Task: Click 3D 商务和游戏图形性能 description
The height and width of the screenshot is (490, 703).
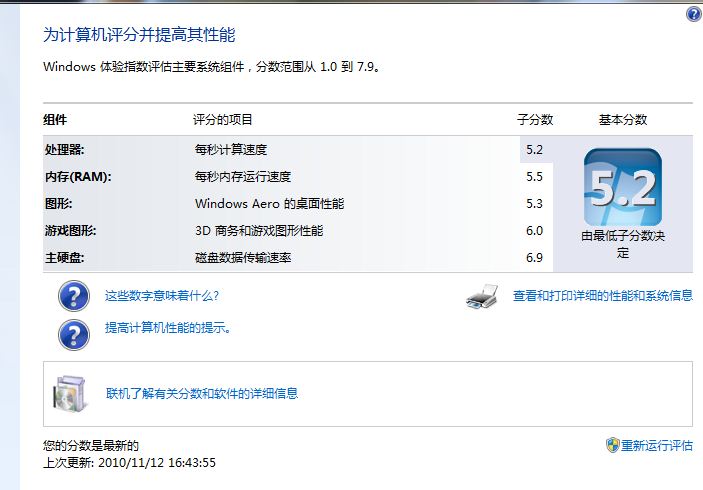Action: pos(259,231)
